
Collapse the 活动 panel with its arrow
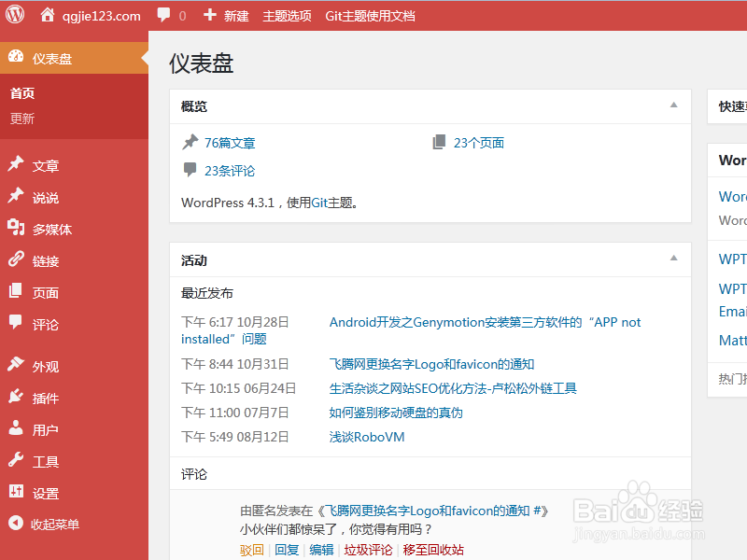(673, 259)
